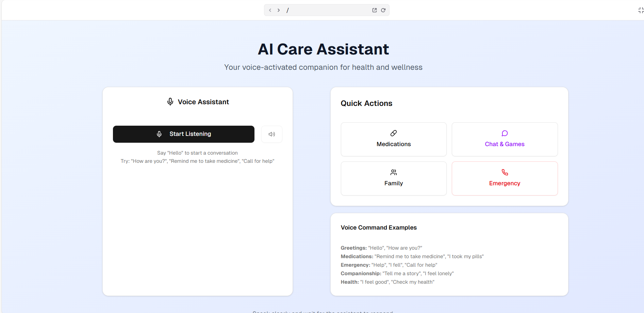Click the chat bubble icon on Chat & Games
Viewport: 644px width, 313px height.
(x=505, y=133)
